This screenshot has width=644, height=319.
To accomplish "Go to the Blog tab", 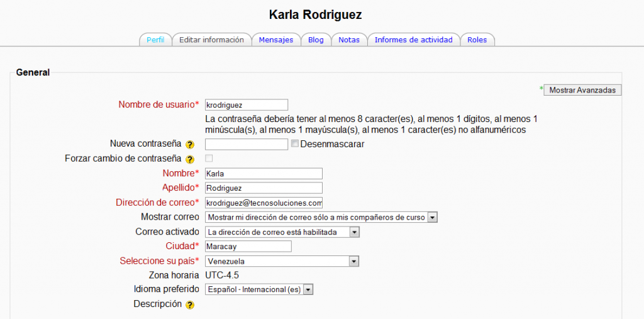I will 316,40.
